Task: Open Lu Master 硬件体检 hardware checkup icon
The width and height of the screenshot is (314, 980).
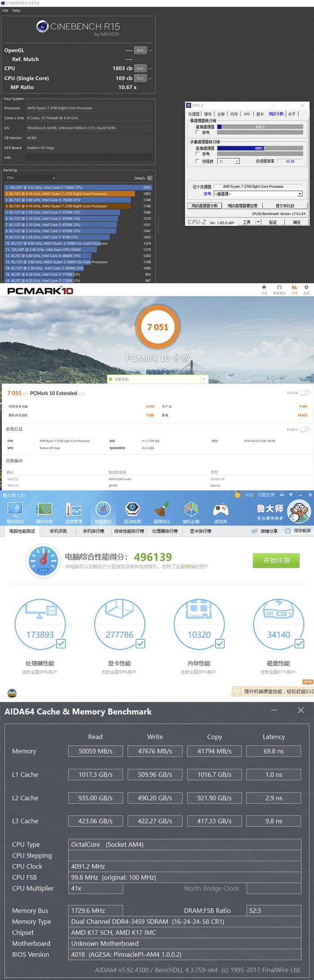Action: click(15, 510)
